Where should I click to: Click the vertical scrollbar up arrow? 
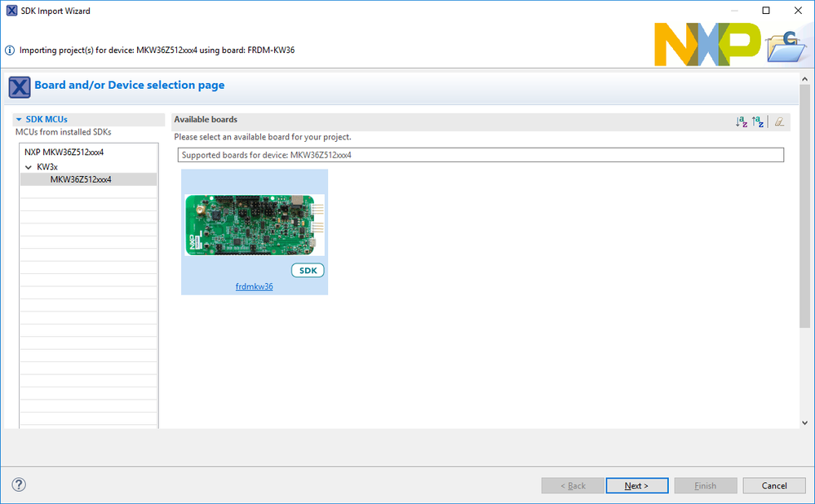804,79
